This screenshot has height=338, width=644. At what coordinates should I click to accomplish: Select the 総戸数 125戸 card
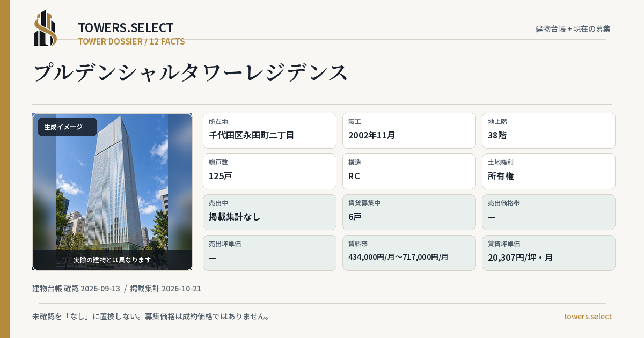pos(269,171)
